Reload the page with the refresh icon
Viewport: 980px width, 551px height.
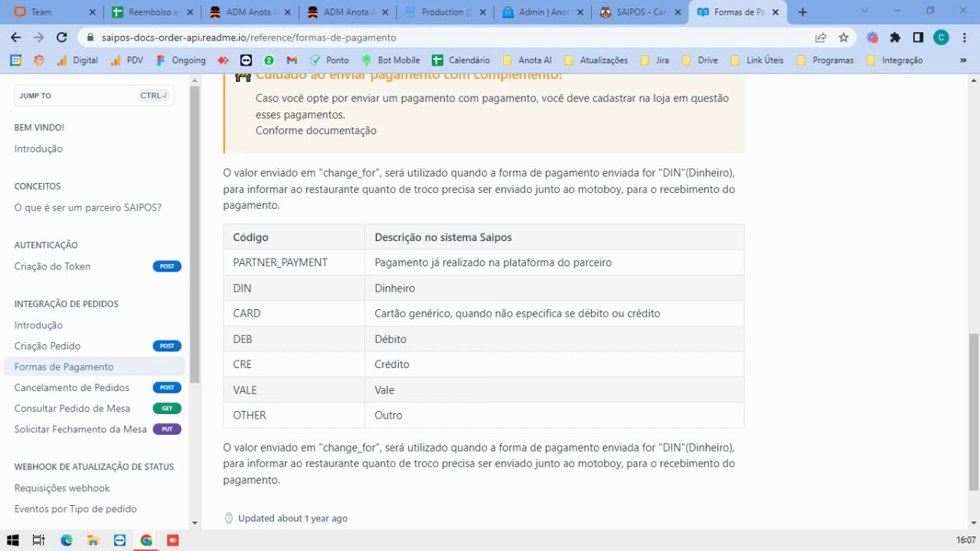pyautogui.click(x=63, y=37)
